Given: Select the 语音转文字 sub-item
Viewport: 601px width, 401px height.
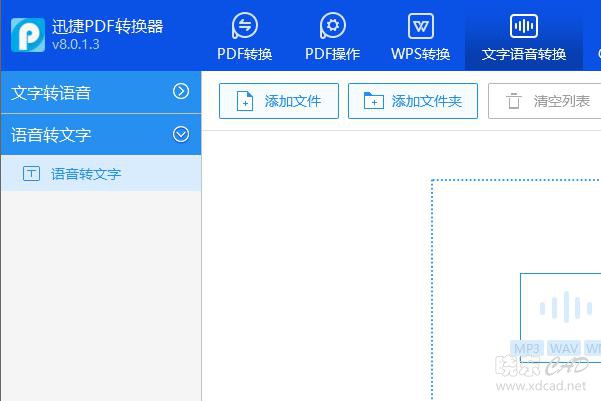Looking at the screenshot, I should [101, 173].
